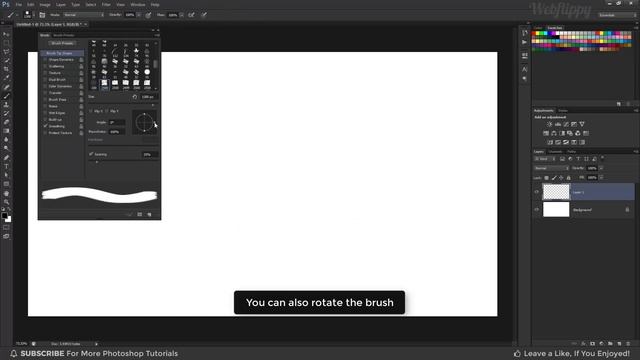The height and width of the screenshot is (360, 640).
Task: Switch to the Brush Presets tab
Action: click(64, 36)
